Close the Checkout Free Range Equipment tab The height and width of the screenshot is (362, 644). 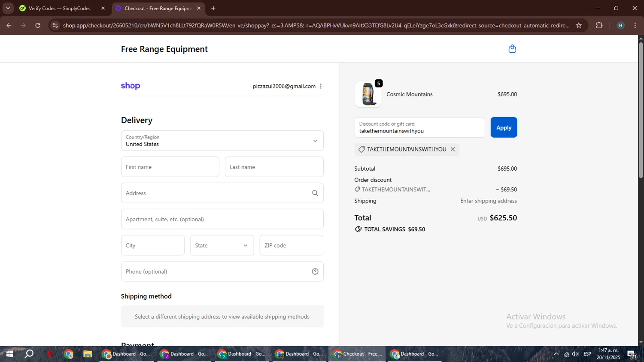199,8
